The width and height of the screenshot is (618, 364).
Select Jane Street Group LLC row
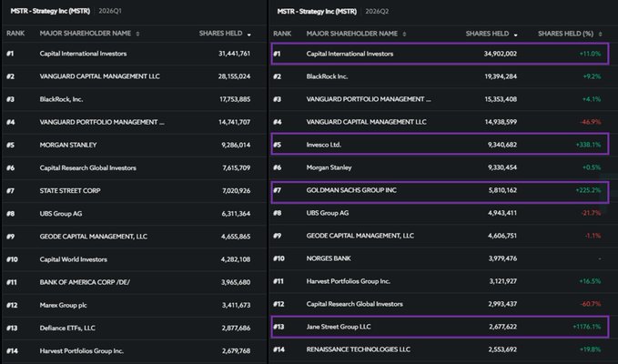(440, 327)
